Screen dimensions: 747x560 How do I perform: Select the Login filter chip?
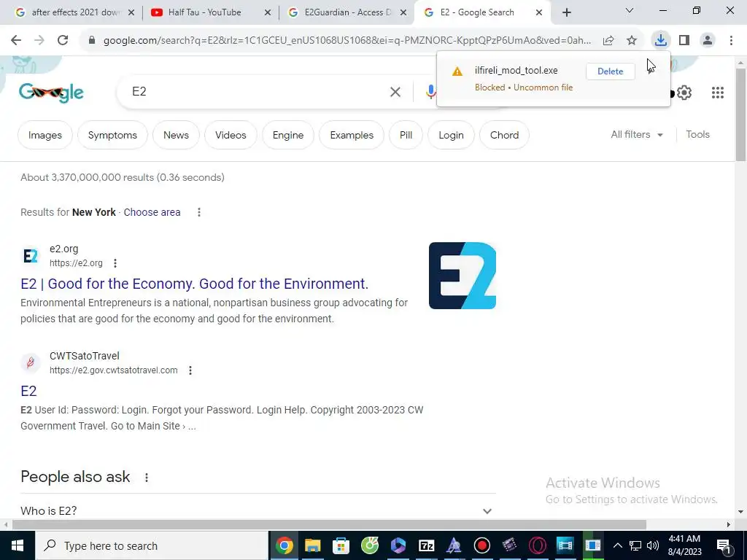click(x=451, y=135)
